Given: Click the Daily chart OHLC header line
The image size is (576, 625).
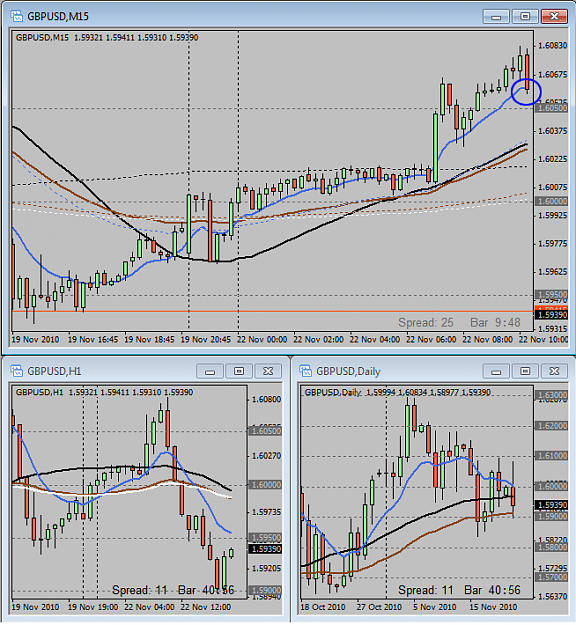Looking at the screenshot, I should [x=397, y=392].
